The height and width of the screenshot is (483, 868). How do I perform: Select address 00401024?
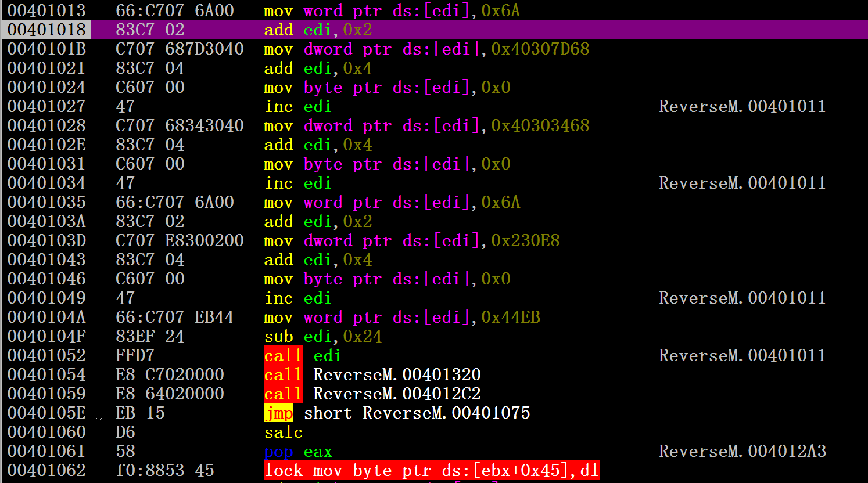(46, 87)
